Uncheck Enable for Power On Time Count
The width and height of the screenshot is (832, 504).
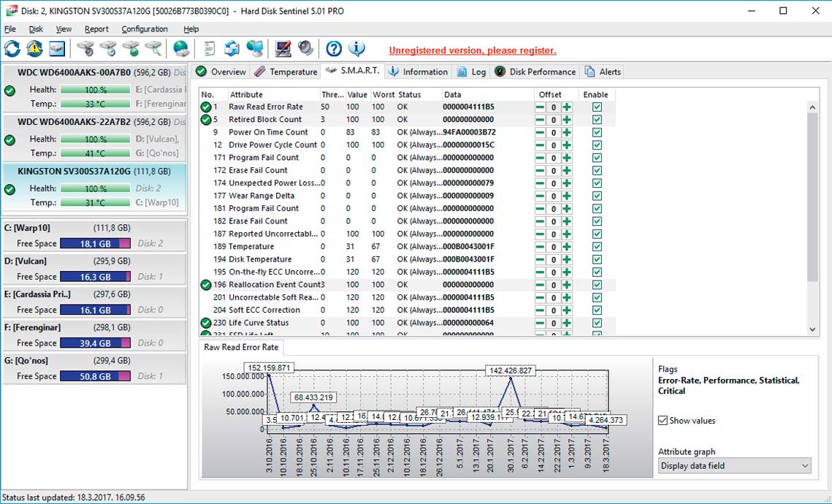click(597, 133)
